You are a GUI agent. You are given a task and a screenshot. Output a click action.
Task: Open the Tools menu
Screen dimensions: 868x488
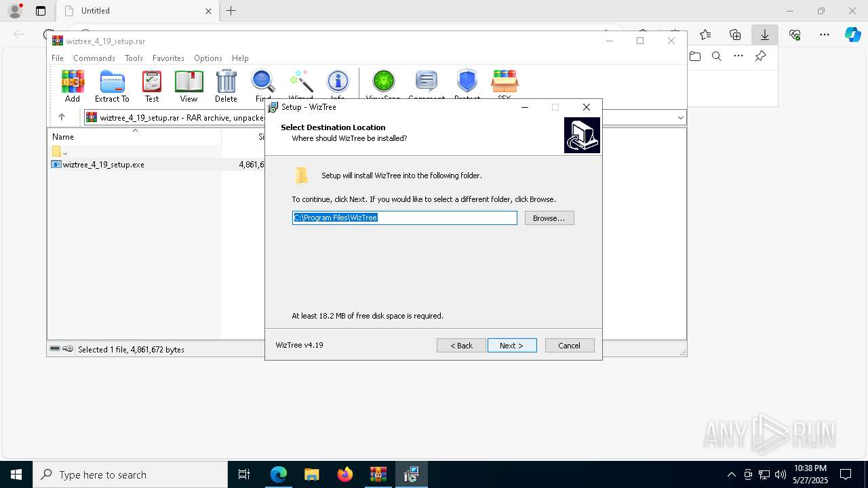(134, 58)
